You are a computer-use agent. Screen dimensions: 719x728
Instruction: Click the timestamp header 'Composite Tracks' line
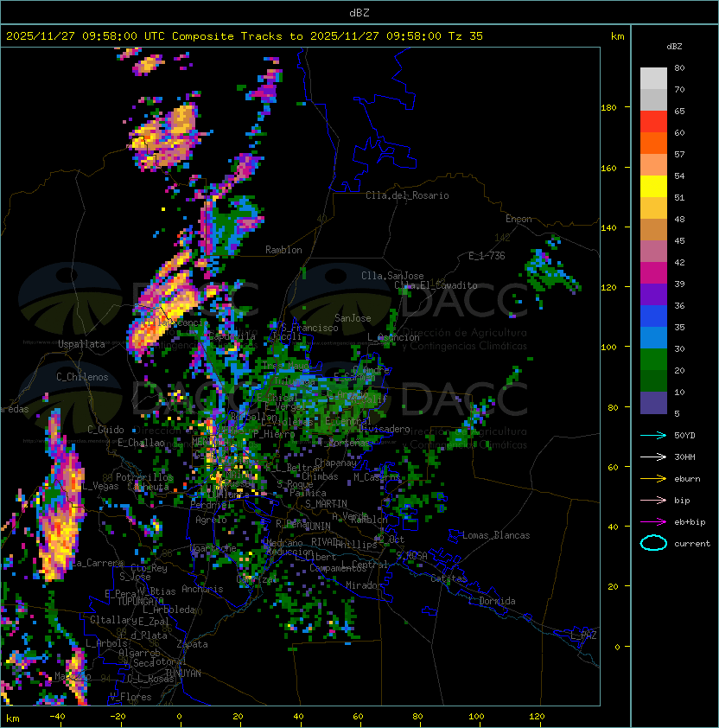coord(245,36)
